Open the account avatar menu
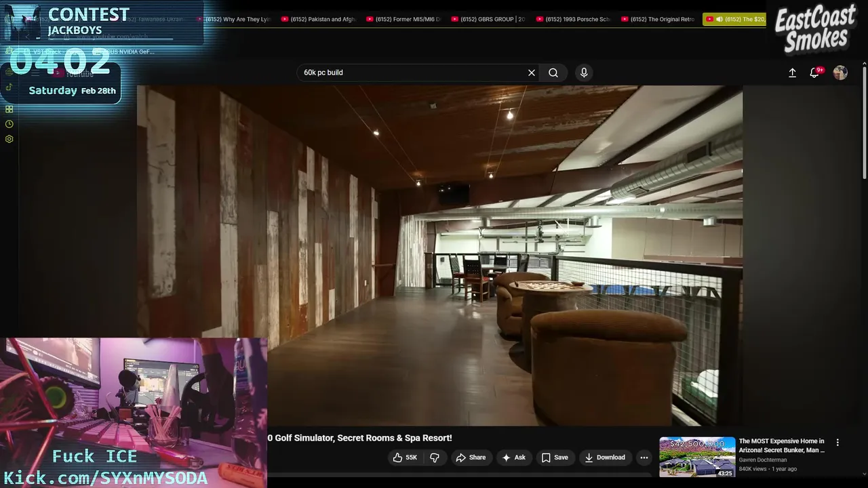 (x=840, y=73)
